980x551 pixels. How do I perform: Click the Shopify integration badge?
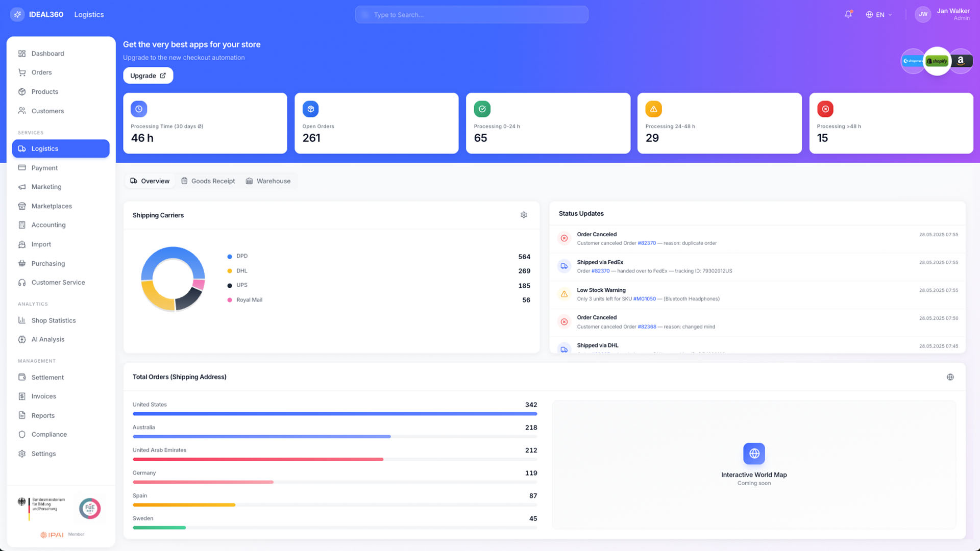(x=937, y=61)
